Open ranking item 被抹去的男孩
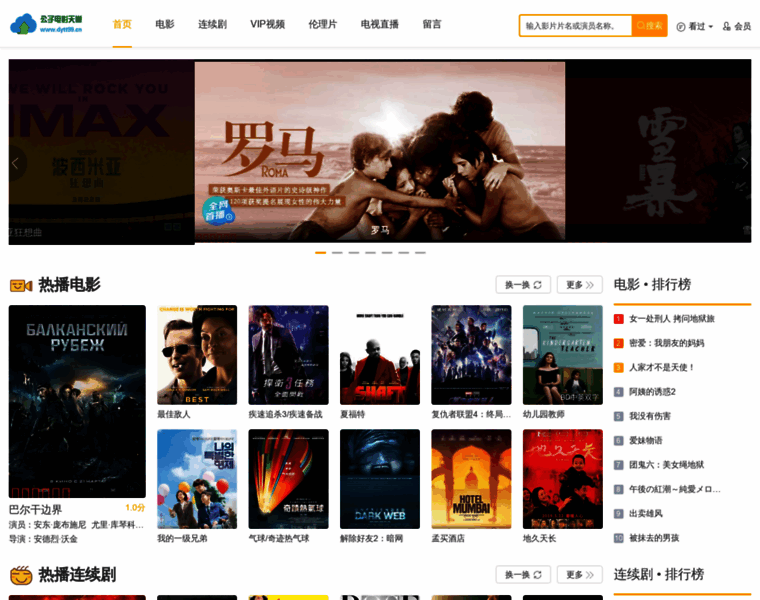Viewport: 760px width, 600px height. pyautogui.click(x=654, y=537)
